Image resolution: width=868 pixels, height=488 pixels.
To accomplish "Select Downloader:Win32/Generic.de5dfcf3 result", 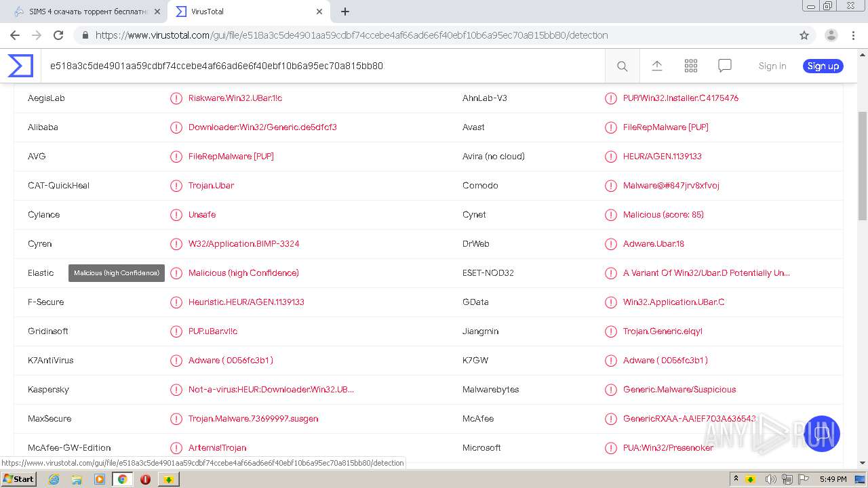I will click(262, 127).
